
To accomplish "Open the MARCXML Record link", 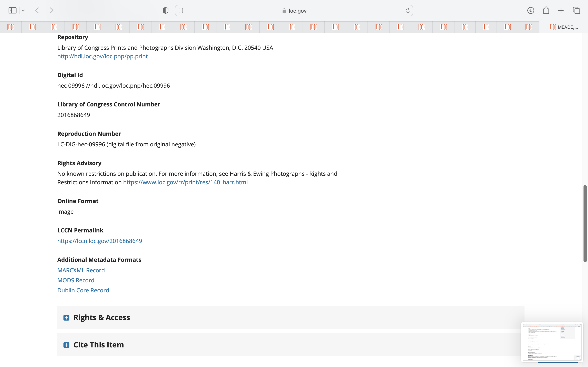I will click(81, 270).
